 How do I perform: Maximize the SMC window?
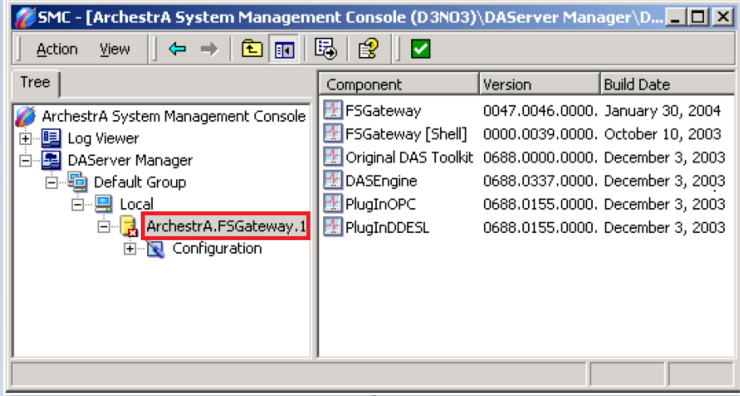698,18
